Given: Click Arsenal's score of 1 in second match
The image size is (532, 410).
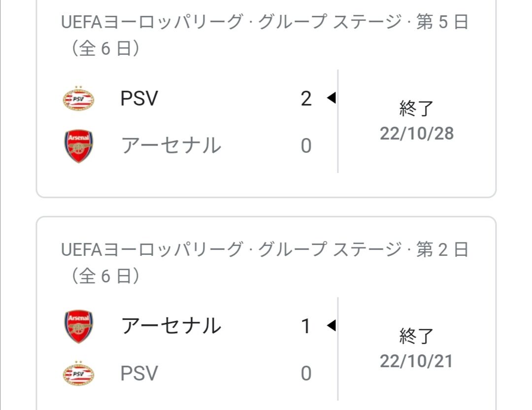Looking at the screenshot, I should [306, 326].
